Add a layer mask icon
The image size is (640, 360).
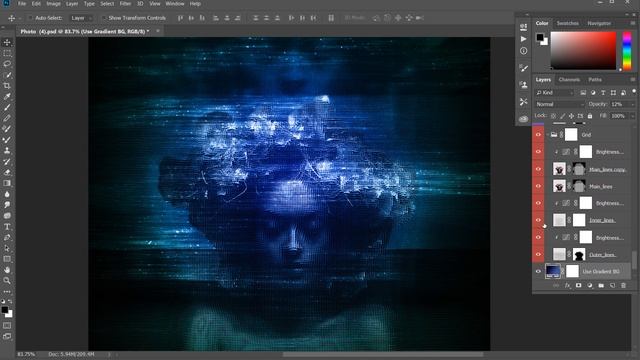point(578,286)
